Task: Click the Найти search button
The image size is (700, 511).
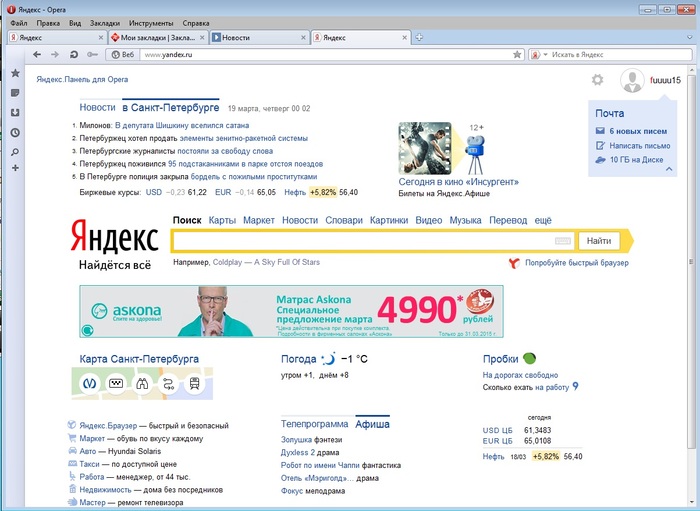Action: point(599,241)
